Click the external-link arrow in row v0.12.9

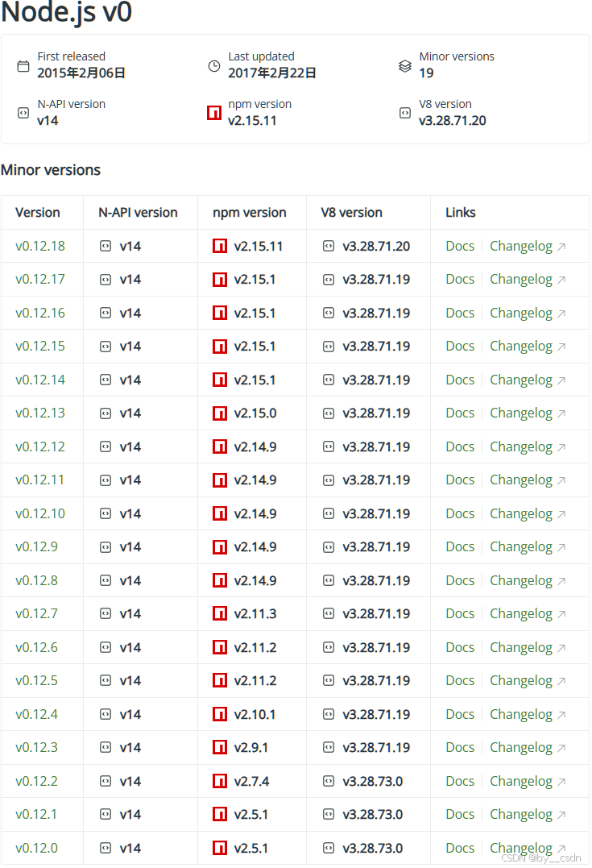[x=561, y=548]
